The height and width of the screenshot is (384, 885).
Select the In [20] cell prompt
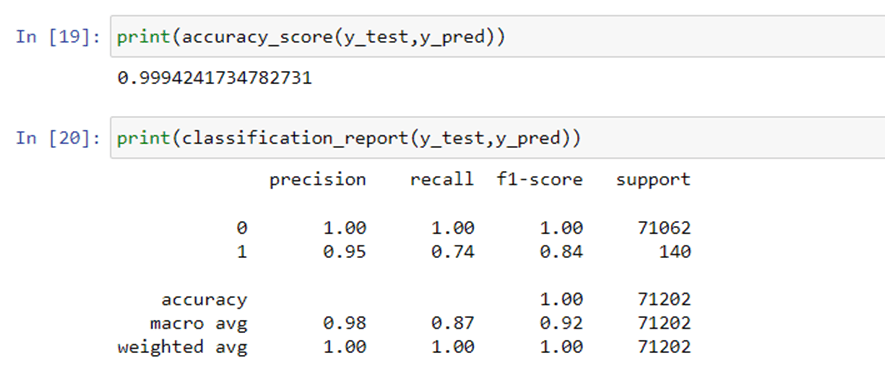pos(58,138)
